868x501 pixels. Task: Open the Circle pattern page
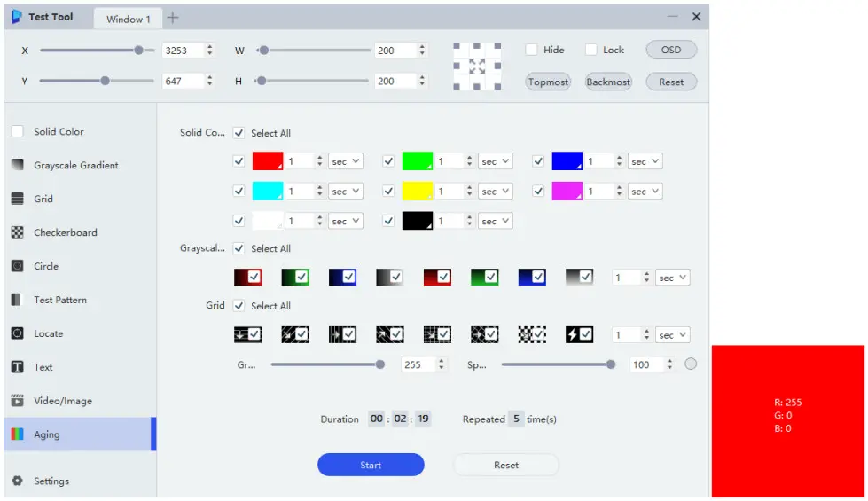[81, 266]
